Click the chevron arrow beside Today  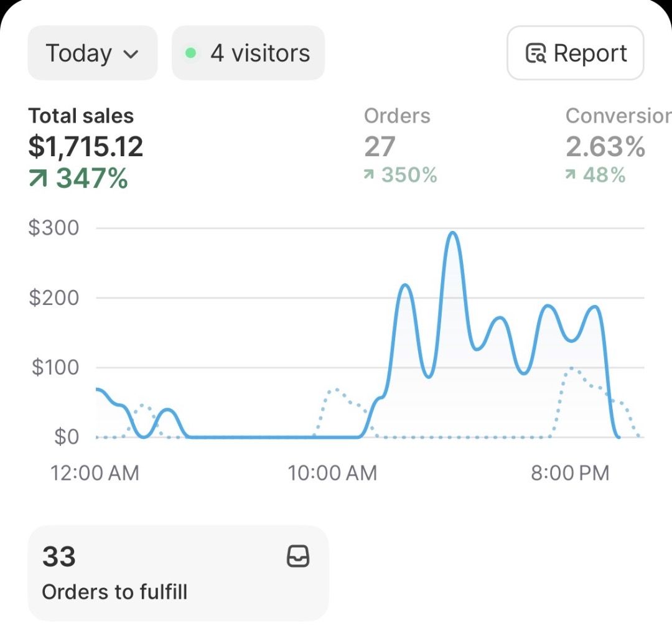tap(131, 54)
